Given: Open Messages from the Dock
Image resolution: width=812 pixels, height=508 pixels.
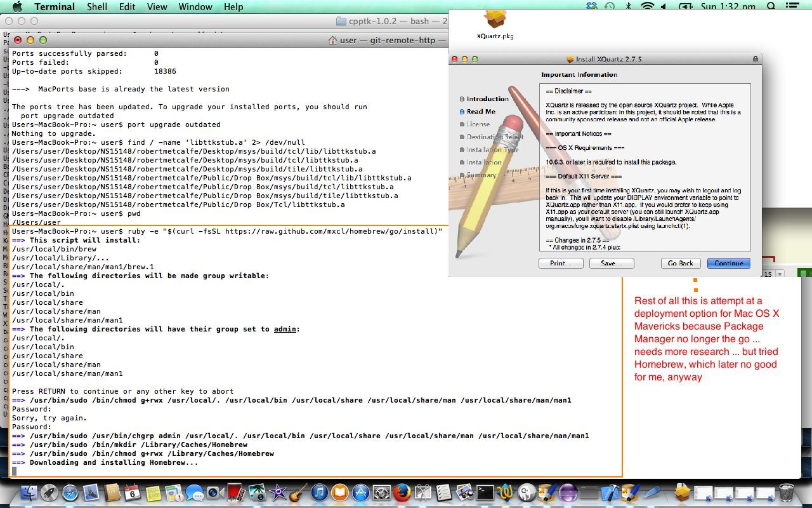Looking at the screenshot, I should [x=195, y=492].
